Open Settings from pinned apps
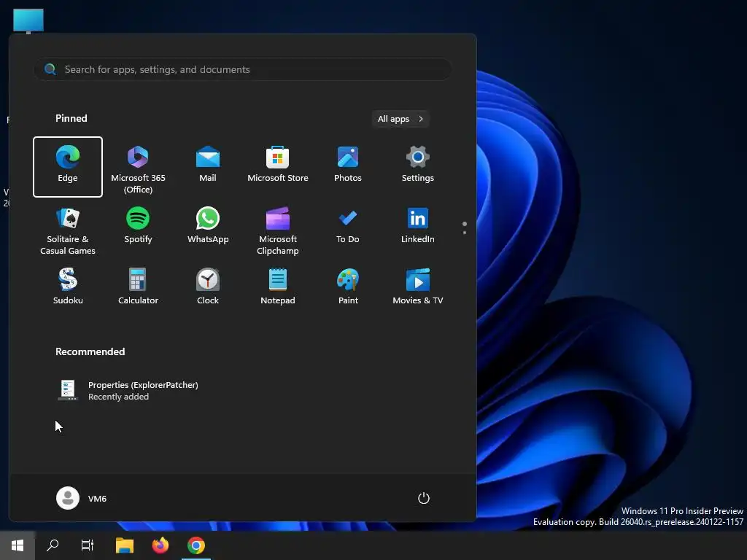Screen dimensions: 747x560 pos(418,167)
